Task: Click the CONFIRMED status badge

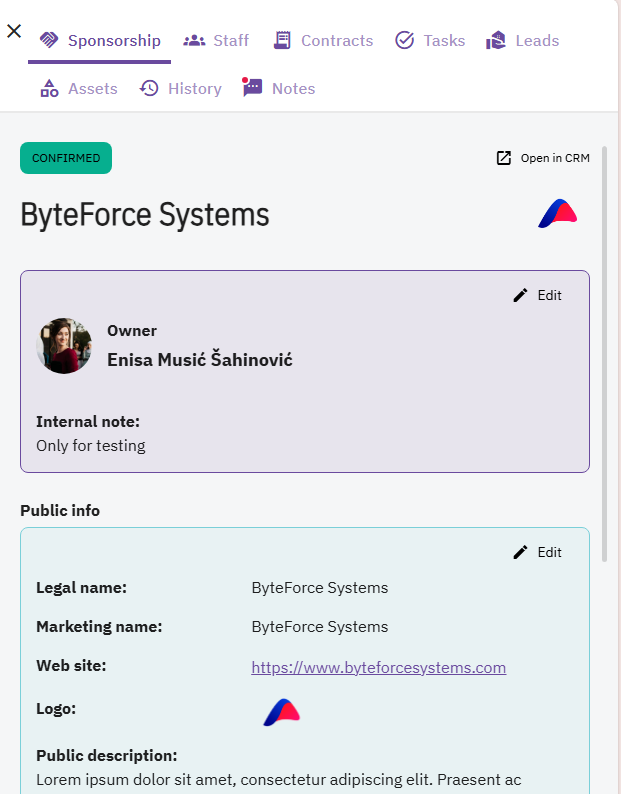Action: [x=66, y=158]
